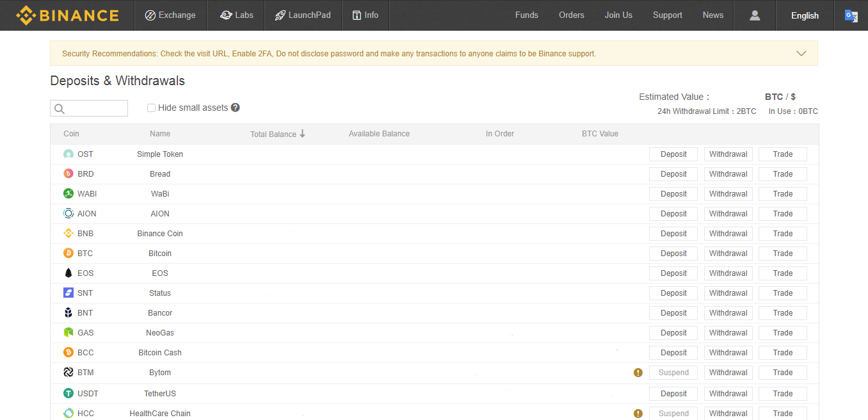Open the Labs menu item
This screenshot has width=868, height=420.
click(x=237, y=15)
